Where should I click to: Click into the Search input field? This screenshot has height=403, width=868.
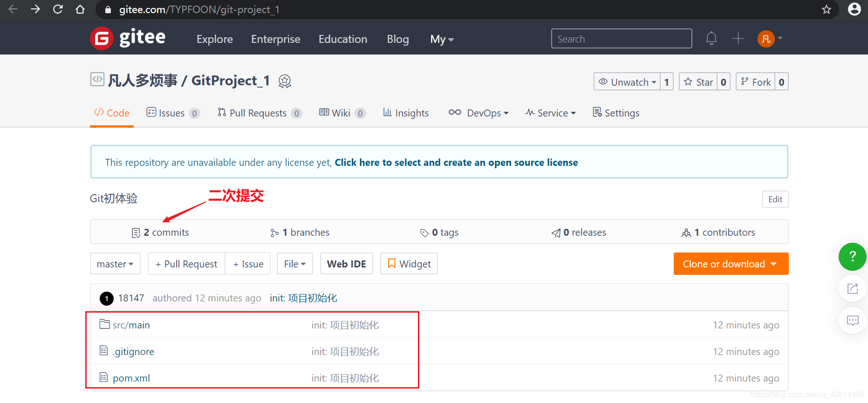click(621, 39)
